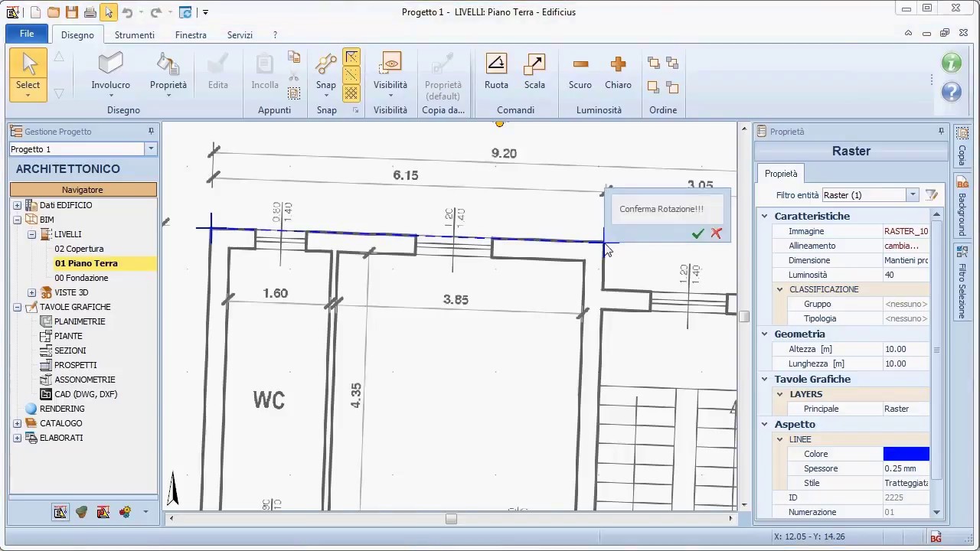Click the terrain icon below navigator
This screenshot has width=980, height=551.
coord(82,512)
